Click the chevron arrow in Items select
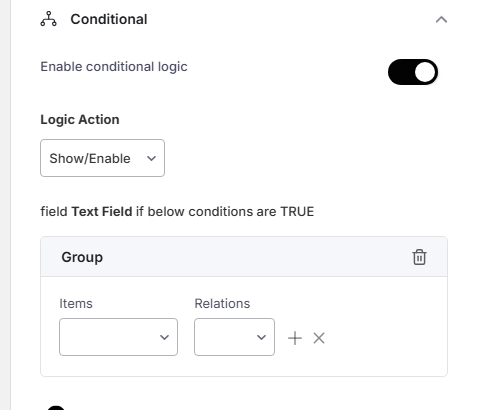Screen dimensions: 481x410 click(x=164, y=337)
